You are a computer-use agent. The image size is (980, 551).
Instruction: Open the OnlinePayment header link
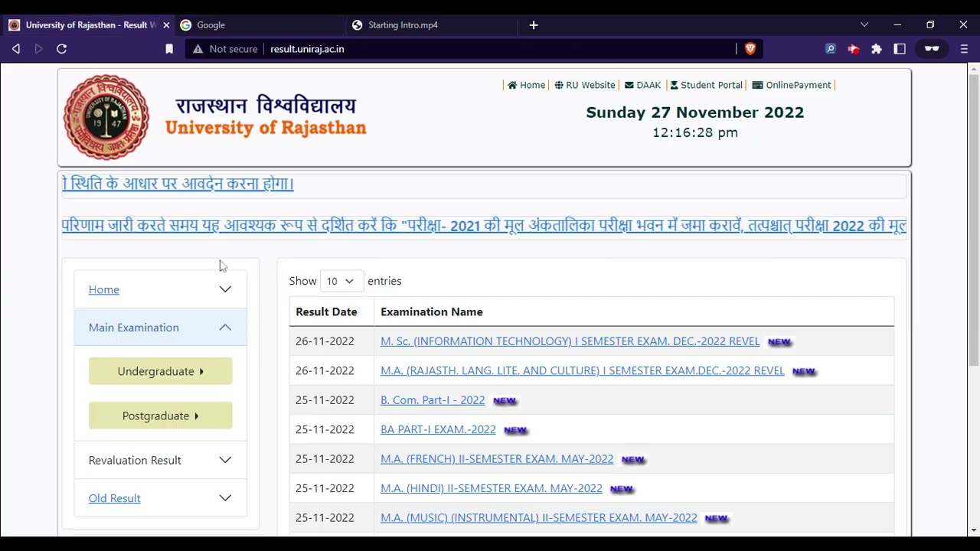792,85
